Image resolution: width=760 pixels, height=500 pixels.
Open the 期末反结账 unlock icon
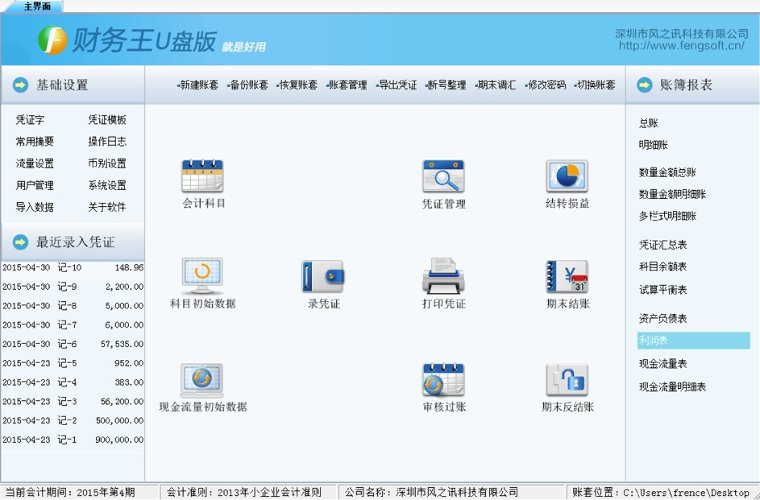pyautogui.click(x=567, y=379)
